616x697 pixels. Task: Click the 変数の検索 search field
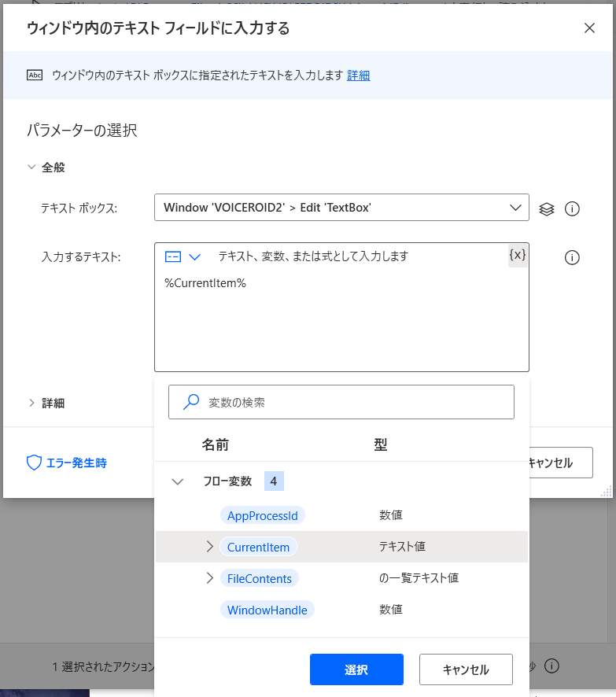coord(341,402)
